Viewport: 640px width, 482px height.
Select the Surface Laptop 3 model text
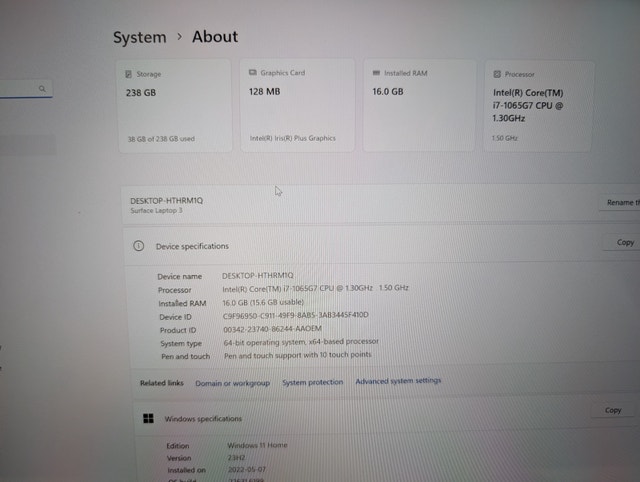point(156,211)
